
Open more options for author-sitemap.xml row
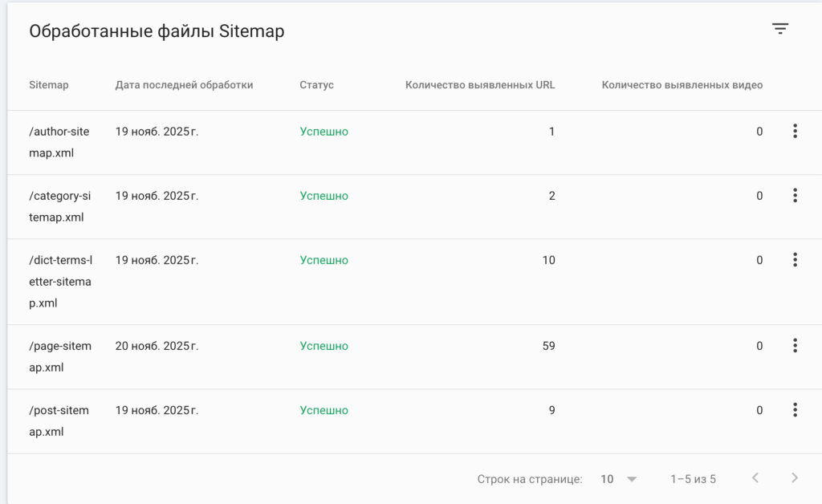[795, 132]
